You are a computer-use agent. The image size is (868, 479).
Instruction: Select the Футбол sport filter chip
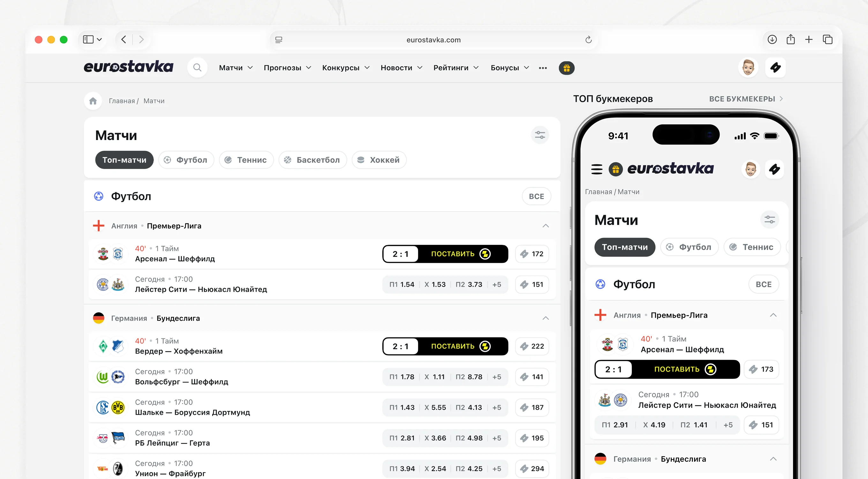186,160
